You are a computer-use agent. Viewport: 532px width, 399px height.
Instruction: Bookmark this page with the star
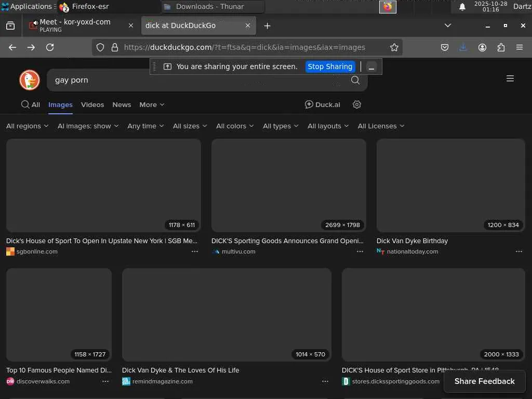click(394, 47)
